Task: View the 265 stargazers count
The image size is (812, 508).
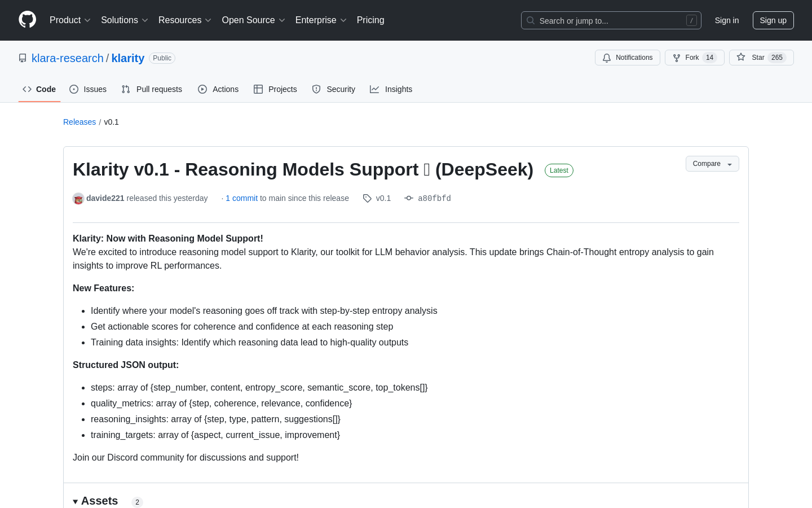Action: click(x=777, y=58)
